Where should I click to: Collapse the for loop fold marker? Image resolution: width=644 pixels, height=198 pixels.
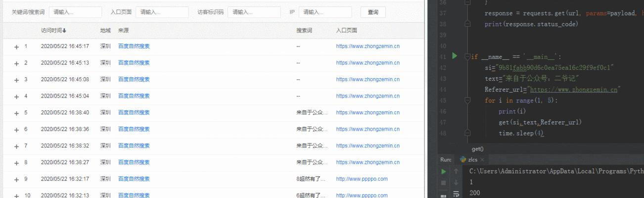click(467, 100)
